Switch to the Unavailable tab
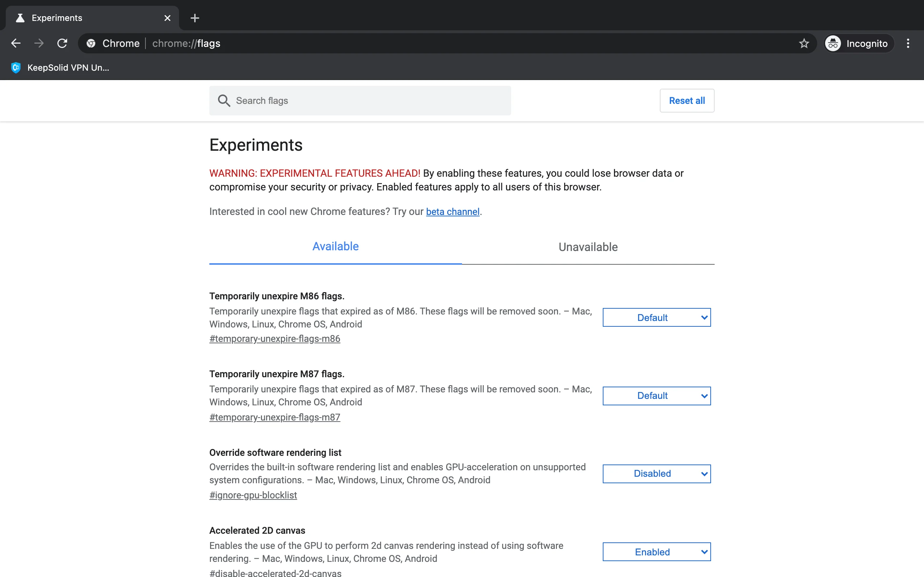924x577 pixels. pyautogui.click(x=588, y=247)
